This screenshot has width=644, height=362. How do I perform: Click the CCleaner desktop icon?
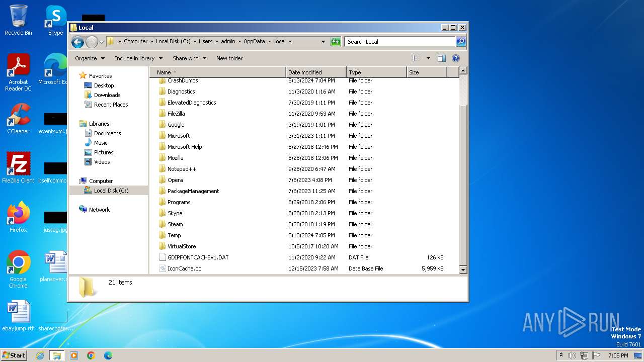point(18,119)
